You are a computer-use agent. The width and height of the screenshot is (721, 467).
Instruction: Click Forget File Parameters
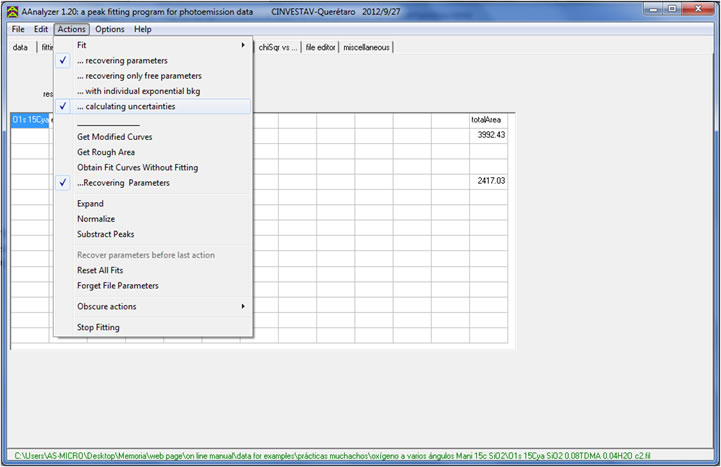pos(117,285)
